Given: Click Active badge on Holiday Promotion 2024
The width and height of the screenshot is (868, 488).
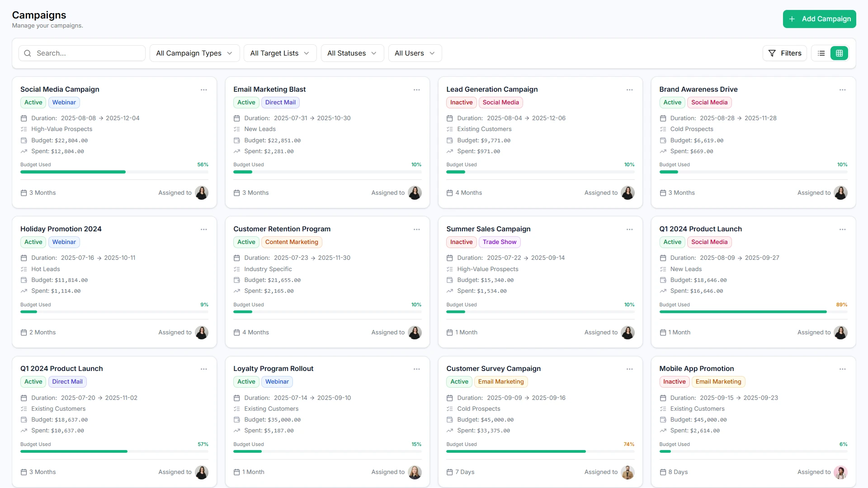Looking at the screenshot, I should (x=33, y=242).
